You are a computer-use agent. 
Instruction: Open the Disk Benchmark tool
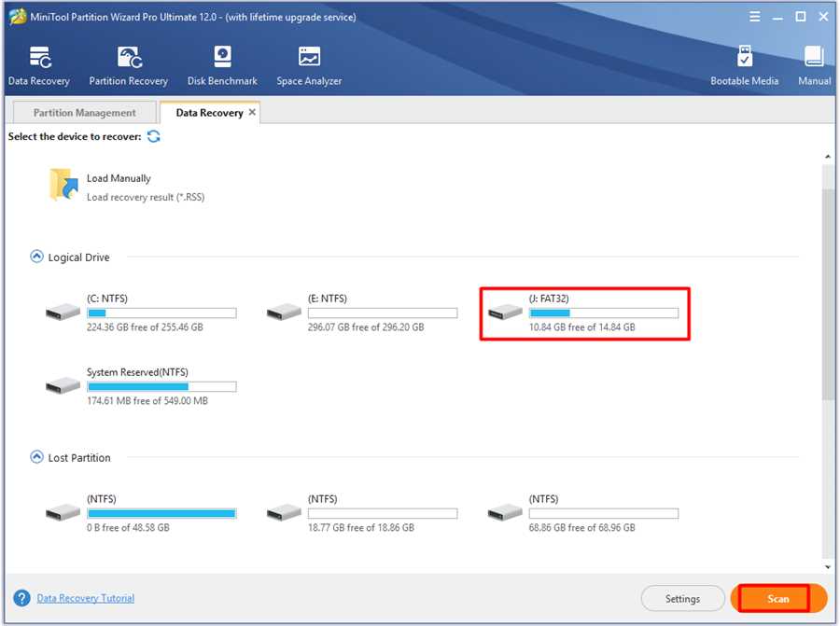click(x=222, y=57)
